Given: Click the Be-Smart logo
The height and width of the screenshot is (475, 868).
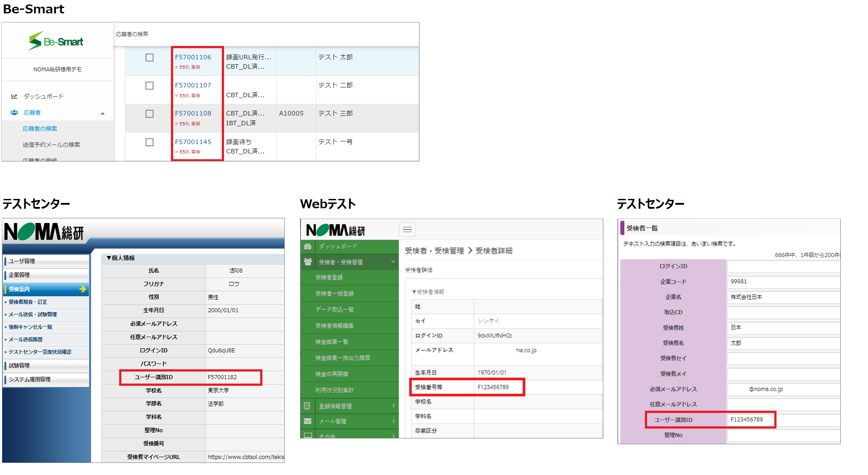Looking at the screenshot, I should click(56, 41).
